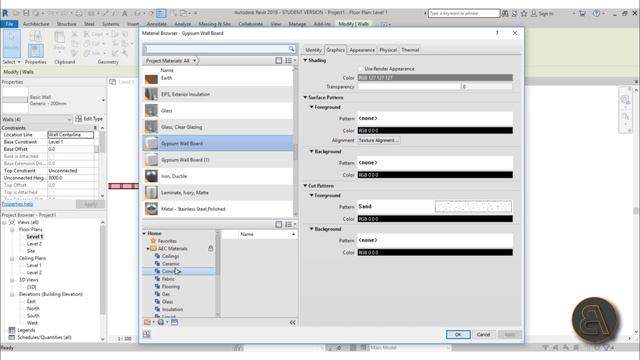Toggle Base is Attached checkbox in Properties
The image size is (640, 360).
(51, 156)
